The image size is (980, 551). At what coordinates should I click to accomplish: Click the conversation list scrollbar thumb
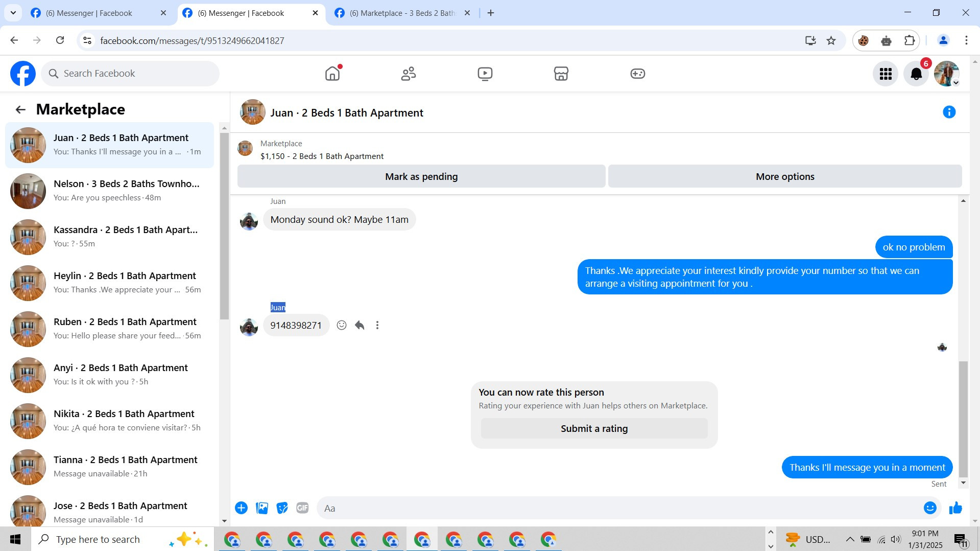(224, 226)
